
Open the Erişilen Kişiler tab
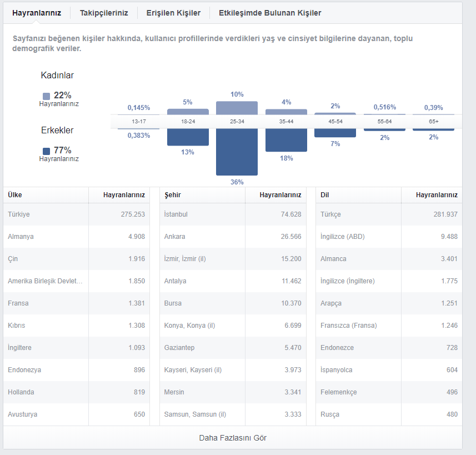point(173,13)
